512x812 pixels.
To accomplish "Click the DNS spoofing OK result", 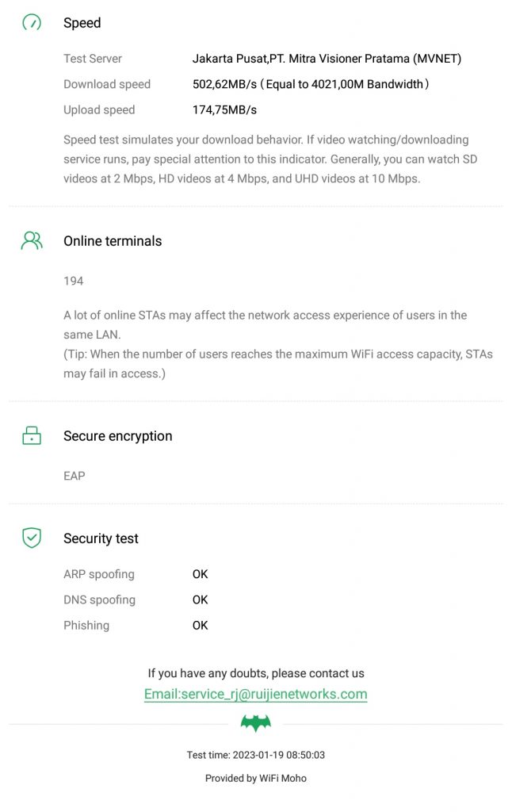I will pyautogui.click(x=201, y=599).
